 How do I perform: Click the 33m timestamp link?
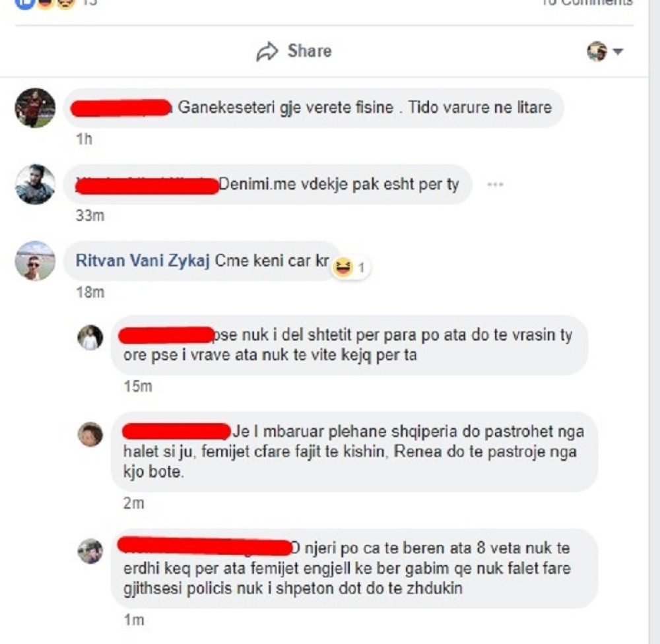pos(90,216)
